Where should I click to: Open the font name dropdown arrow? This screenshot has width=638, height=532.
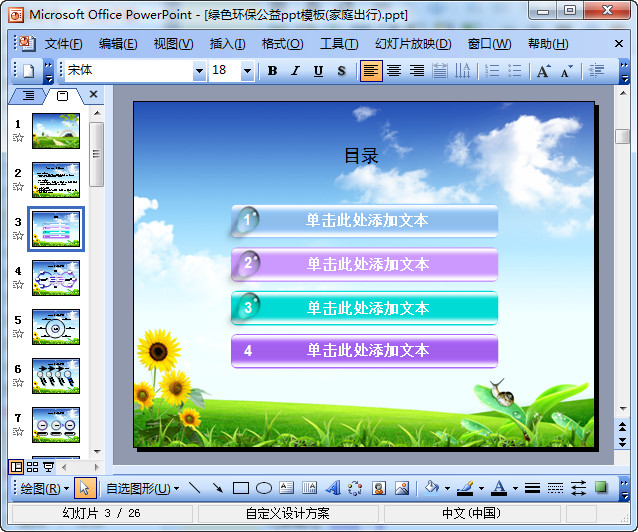coord(199,71)
